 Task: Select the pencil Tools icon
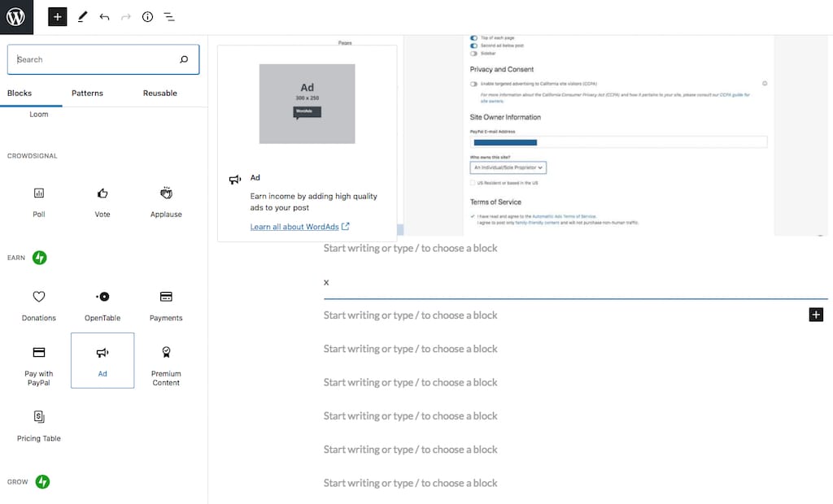(82, 16)
